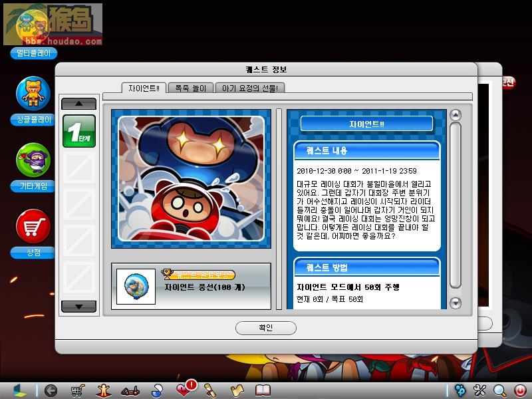This screenshot has height=399, width=532.
Task: Select the green 1단계 stage button
Action: (x=79, y=131)
